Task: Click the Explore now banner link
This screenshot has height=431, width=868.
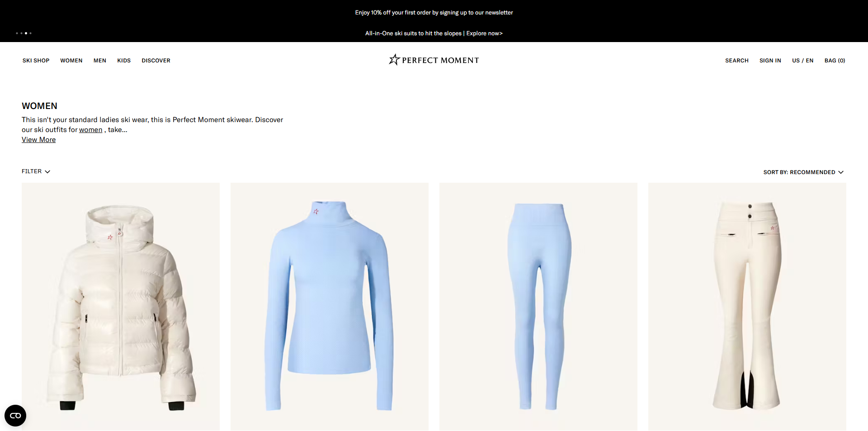Action: tap(484, 33)
